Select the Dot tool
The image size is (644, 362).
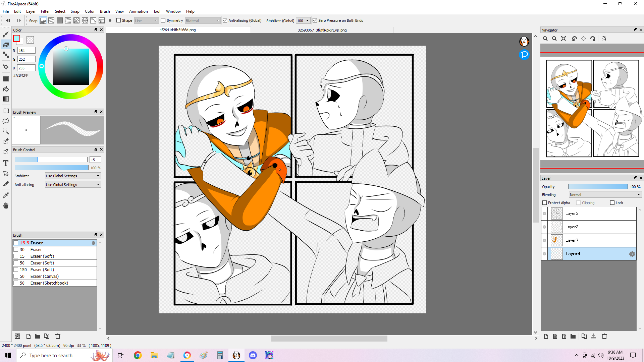6,55
